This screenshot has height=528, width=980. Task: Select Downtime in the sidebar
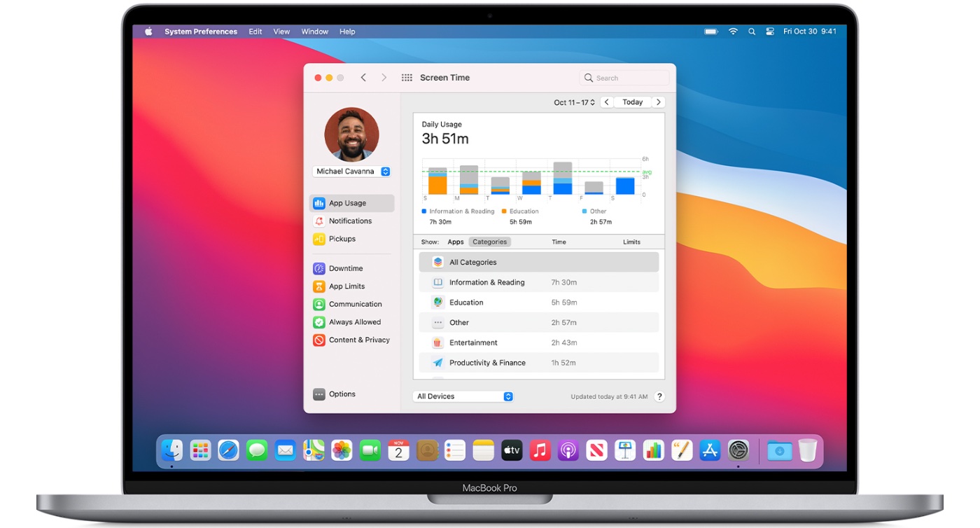tap(344, 268)
